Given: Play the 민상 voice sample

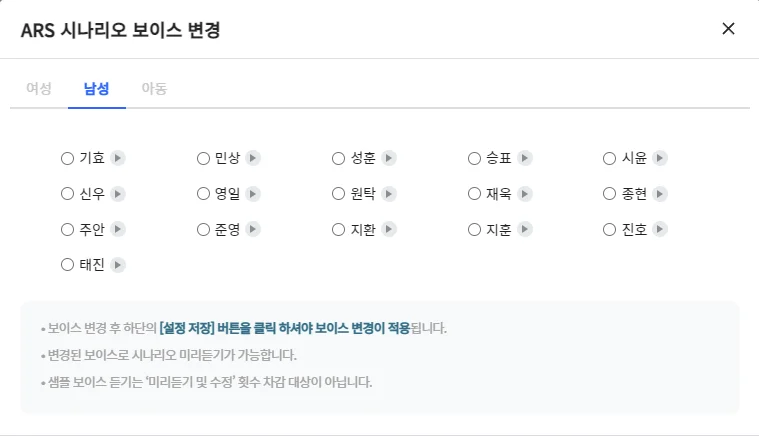Looking at the screenshot, I should click(253, 158).
